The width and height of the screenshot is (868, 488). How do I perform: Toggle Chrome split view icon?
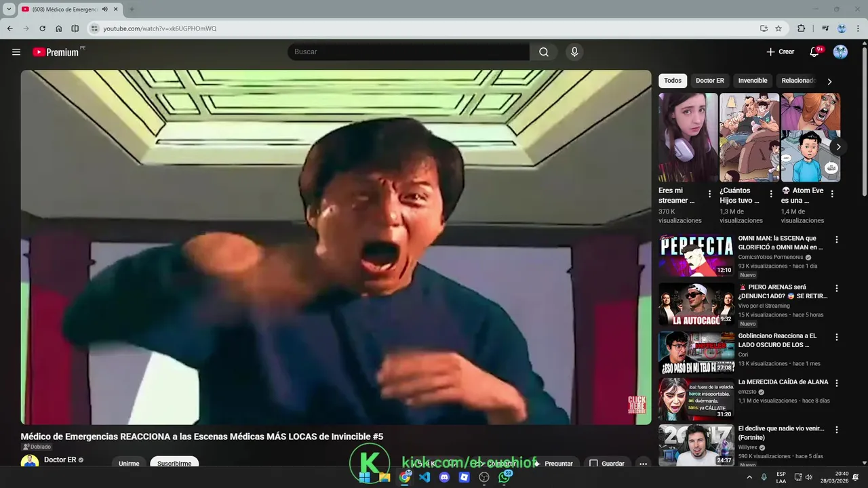(x=75, y=28)
